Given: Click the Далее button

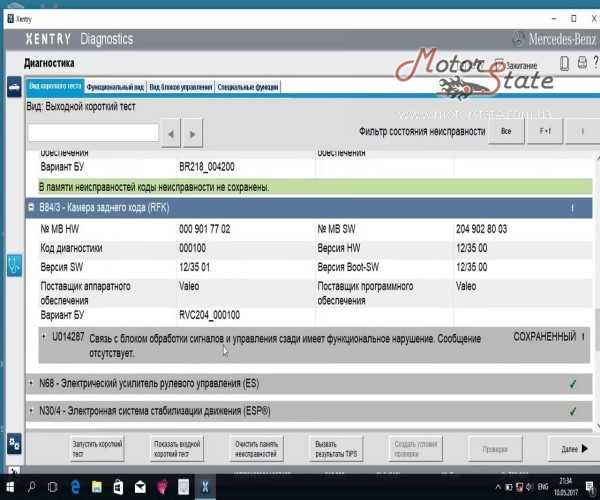Looking at the screenshot, I should point(574,449).
